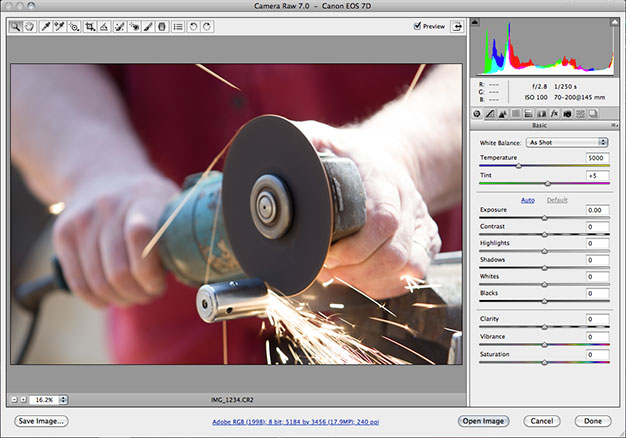Open the White Balance dropdown
Screen dimensions: 626x438
point(567,143)
